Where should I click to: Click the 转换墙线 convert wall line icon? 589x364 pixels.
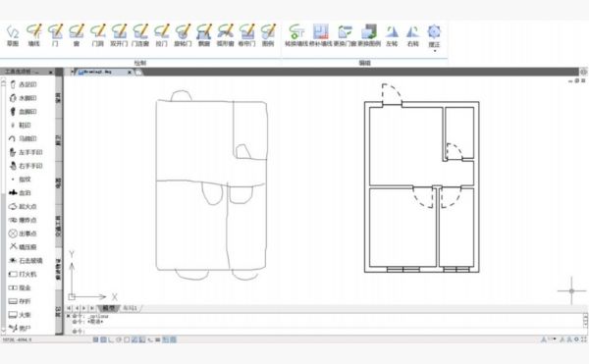coord(296,35)
